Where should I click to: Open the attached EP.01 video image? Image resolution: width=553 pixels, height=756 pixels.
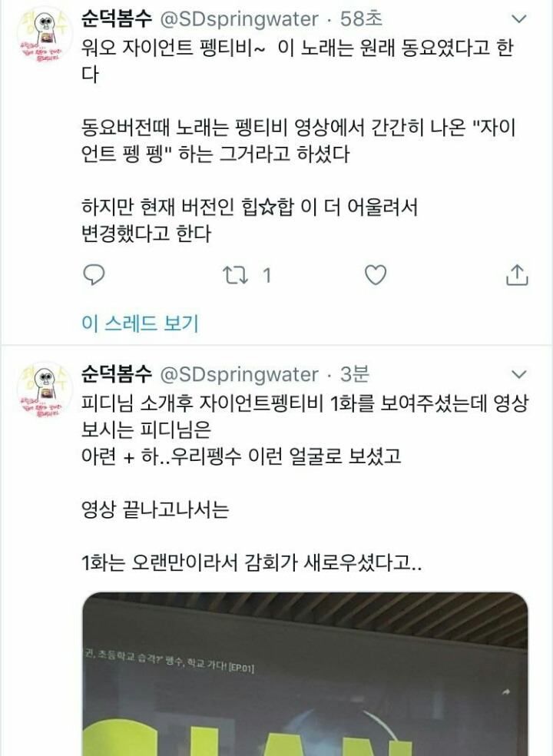[x=305, y=674]
